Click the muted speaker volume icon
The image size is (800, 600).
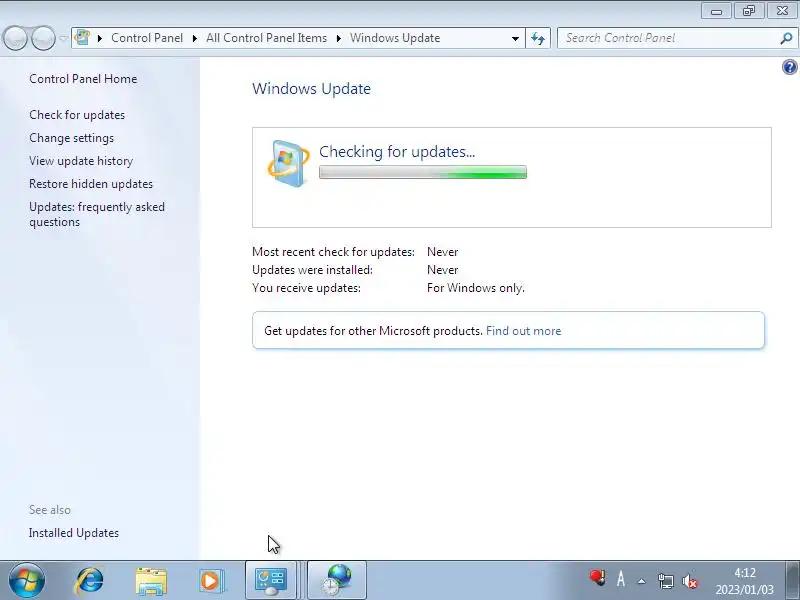pos(690,581)
